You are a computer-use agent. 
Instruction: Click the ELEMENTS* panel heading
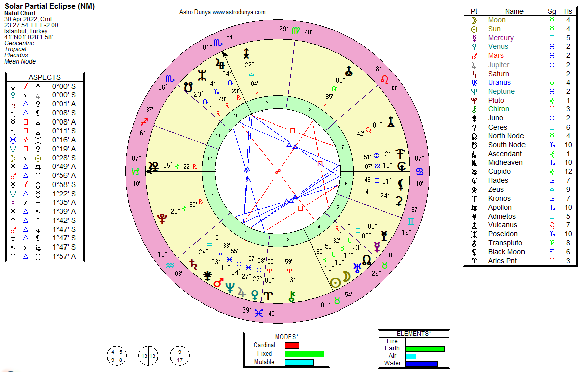click(414, 334)
